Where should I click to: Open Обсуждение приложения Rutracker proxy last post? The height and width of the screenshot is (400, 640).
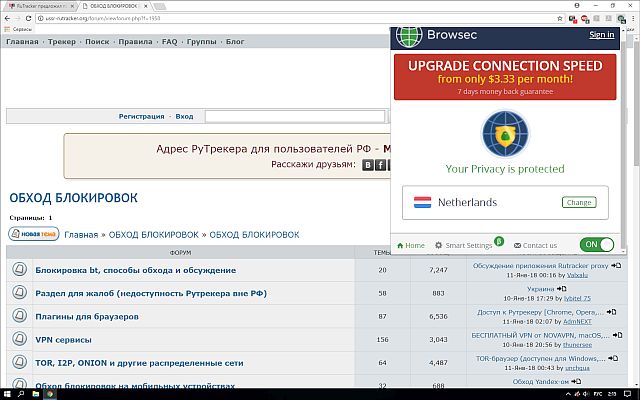540,266
